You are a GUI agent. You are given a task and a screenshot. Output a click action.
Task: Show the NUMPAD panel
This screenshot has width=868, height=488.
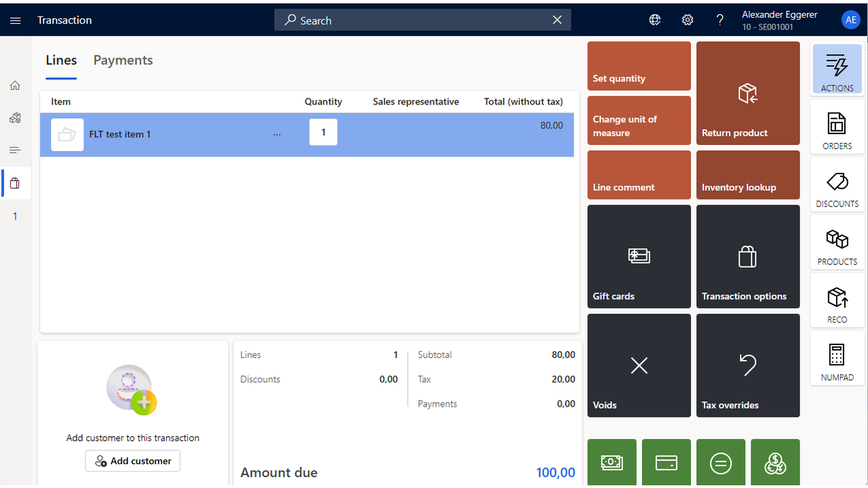[x=837, y=358]
